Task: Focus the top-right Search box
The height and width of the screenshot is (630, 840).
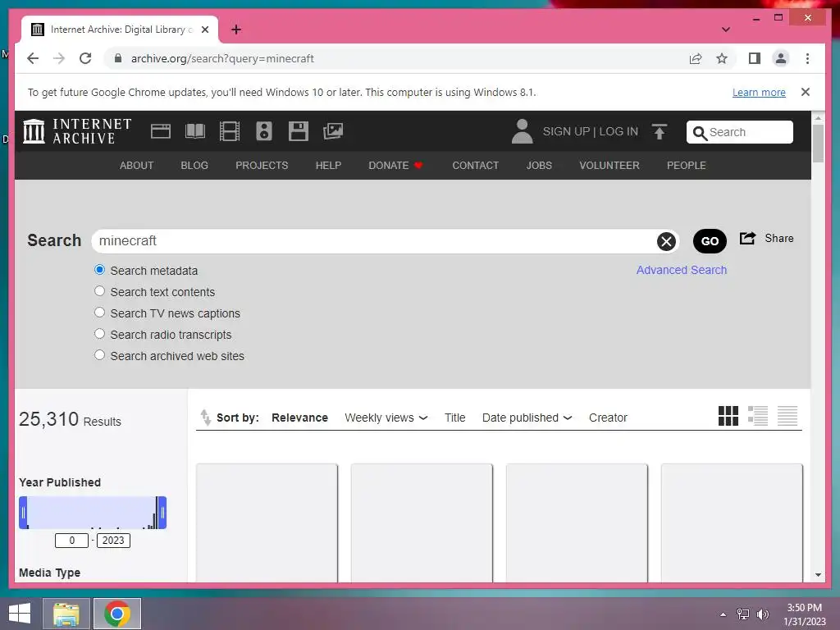Action: [739, 132]
